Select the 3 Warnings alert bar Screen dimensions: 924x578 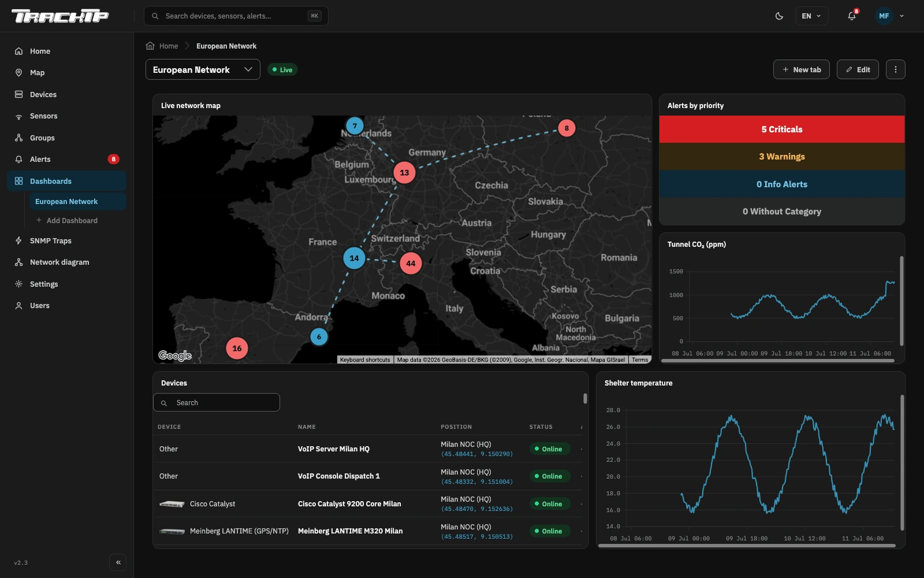point(782,157)
